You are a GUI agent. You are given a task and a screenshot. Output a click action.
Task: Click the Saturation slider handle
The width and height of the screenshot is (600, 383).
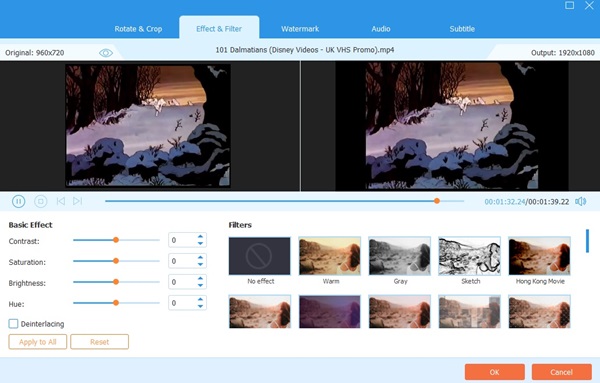[116, 261]
